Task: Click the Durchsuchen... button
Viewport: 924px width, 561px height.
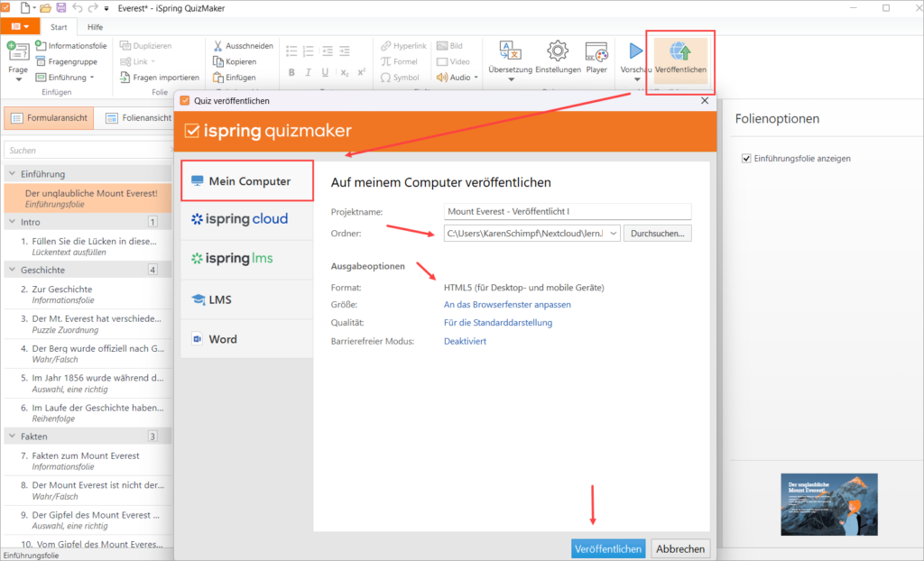Action: (x=657, y=234)
